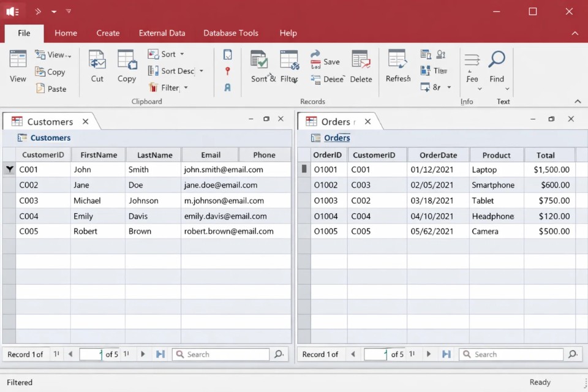Click the large Delete icon in Records

361,59
